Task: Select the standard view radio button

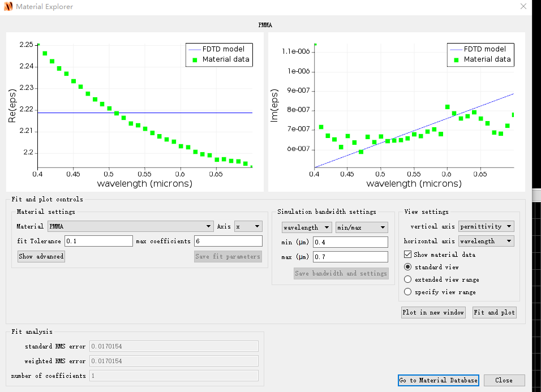Action: pos(407,267)
